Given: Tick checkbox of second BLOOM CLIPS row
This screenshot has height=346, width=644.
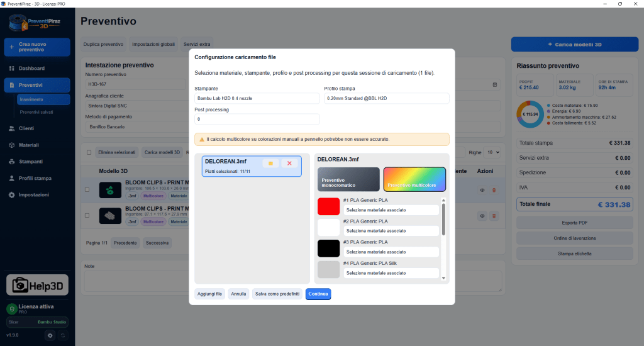Looking at the screenshot, I should [x=87, y=215].
